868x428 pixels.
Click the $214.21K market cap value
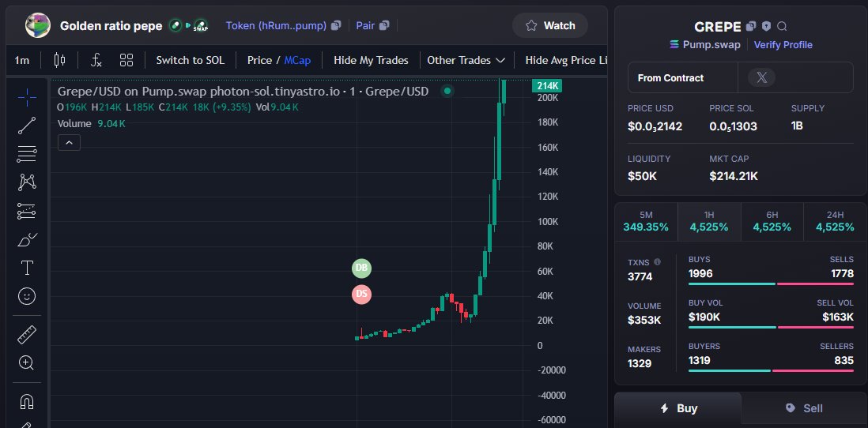point(734,176)
